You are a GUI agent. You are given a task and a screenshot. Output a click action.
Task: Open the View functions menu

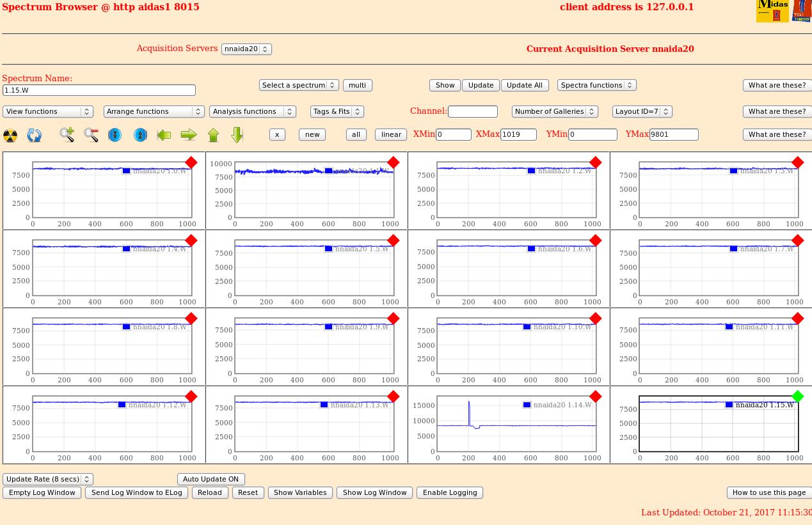48,111
